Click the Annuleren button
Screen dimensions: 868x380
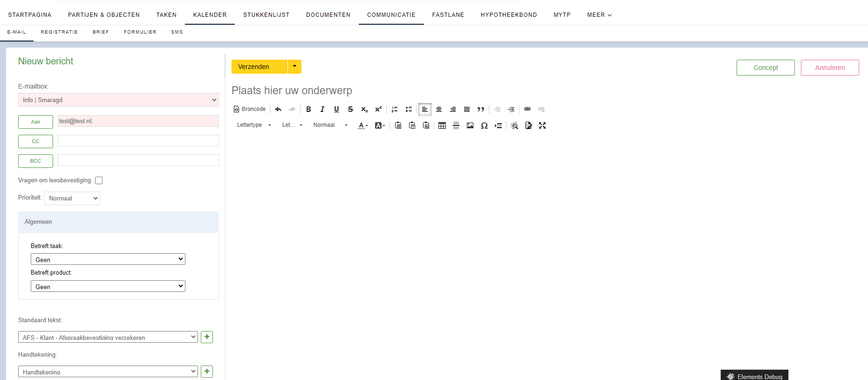(x=830, y=68)
